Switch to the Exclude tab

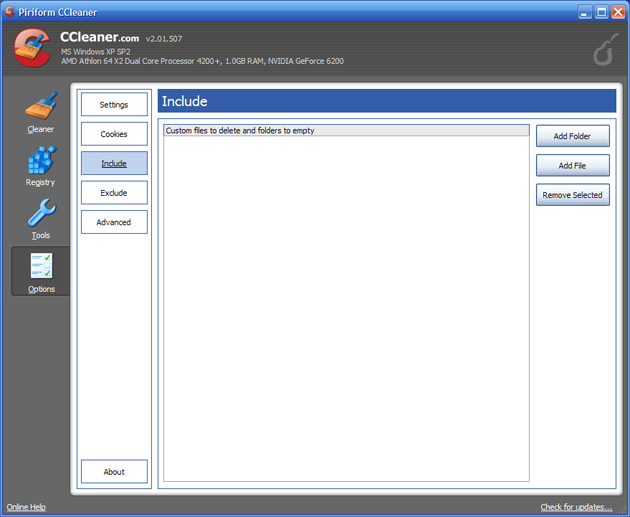click(x=114, y=192)
